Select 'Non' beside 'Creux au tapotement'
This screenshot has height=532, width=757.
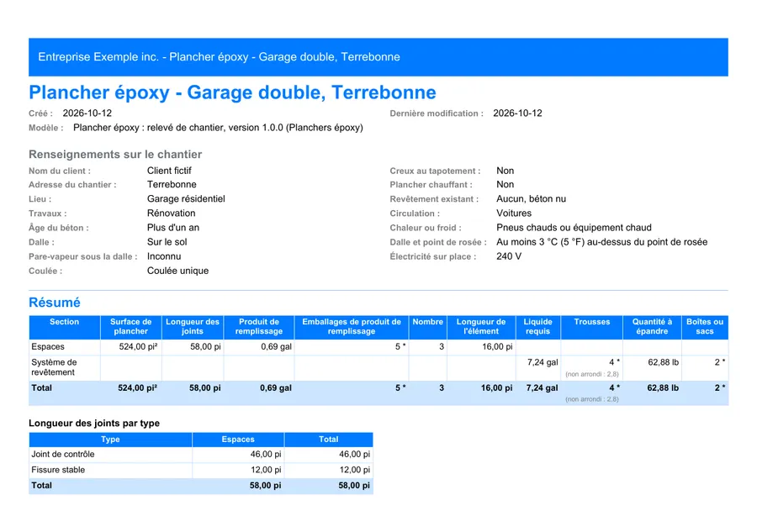505,171
